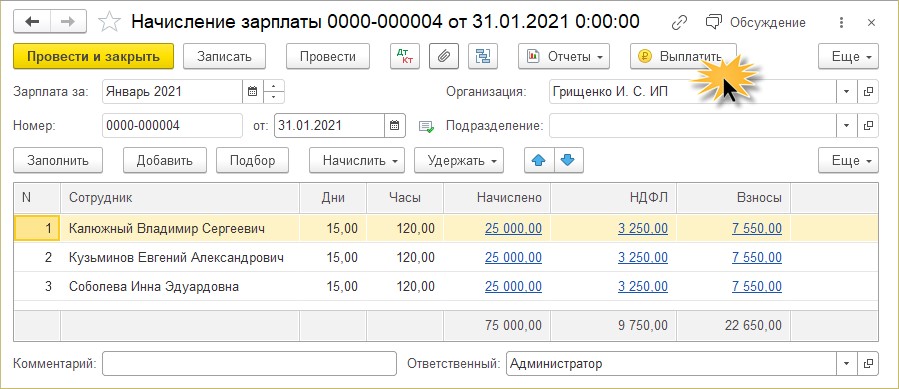Open Калюжный's 3 250,00 НДФЛ link
899x389 pixels.
(x=643, y=228)
